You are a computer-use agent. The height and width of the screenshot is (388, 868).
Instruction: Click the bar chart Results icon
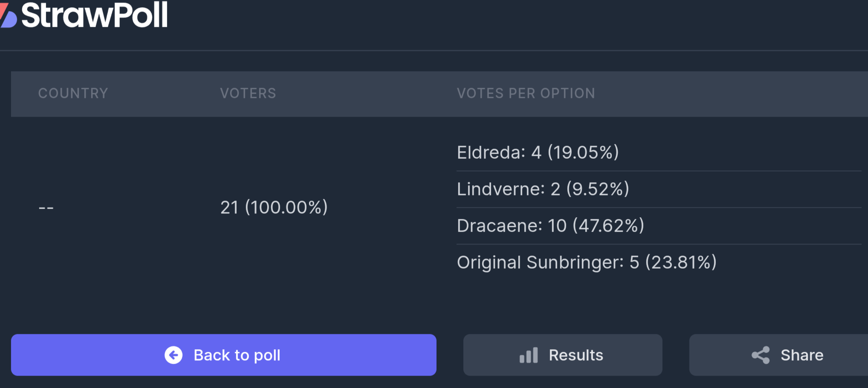pos(529,355)
